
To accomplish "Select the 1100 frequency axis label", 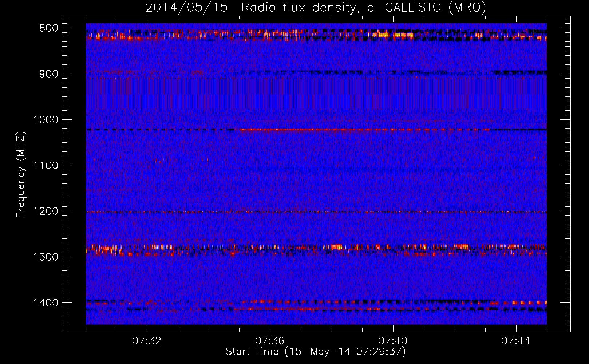I will click(x=46, y=166).
